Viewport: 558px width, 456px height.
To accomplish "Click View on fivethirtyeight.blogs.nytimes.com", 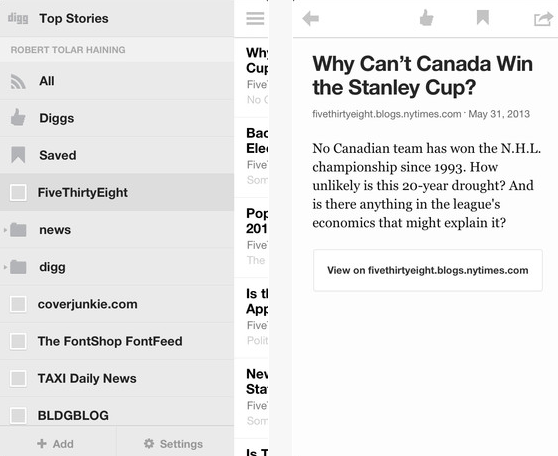I will pyautogui.click(x=428, y=271).
